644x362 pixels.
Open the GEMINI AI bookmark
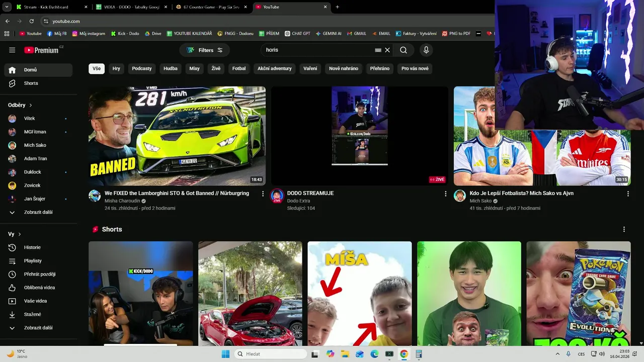coord(329,34)
